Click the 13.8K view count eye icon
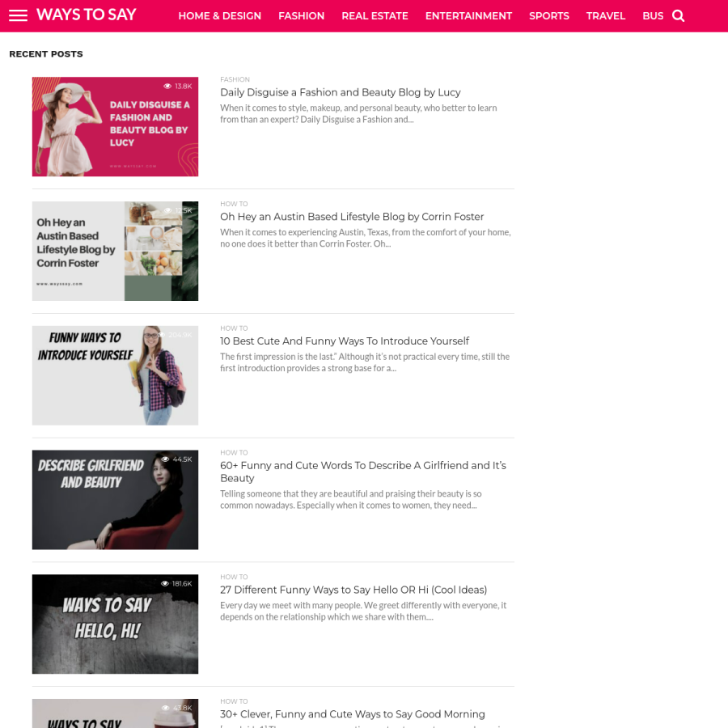 167,87
